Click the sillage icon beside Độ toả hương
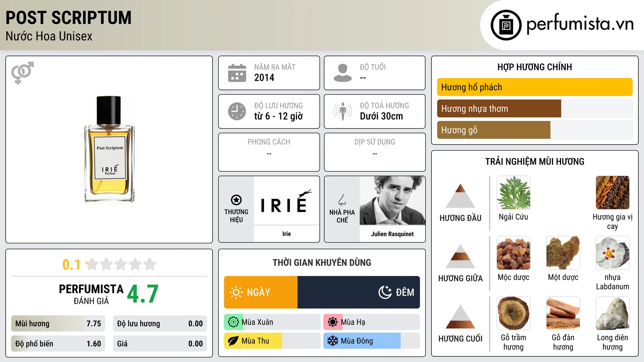 coord(343,111)
